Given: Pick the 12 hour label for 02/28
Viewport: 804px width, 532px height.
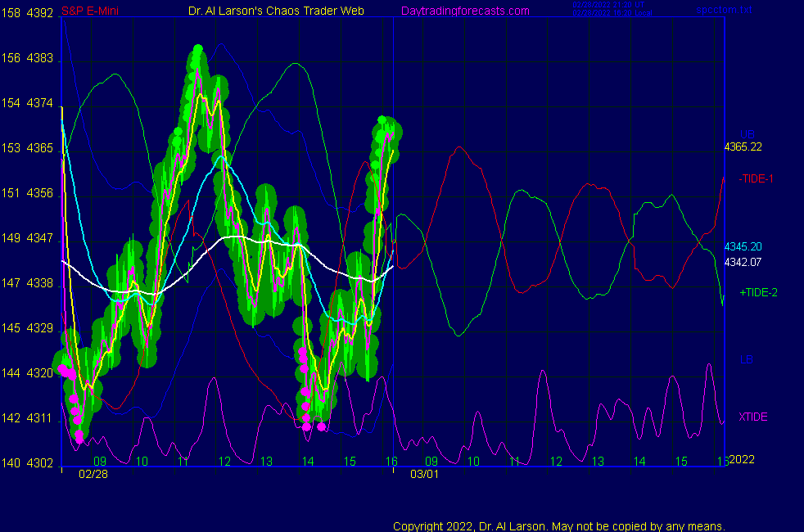Looking at the screenshot, I should point(224,462).
